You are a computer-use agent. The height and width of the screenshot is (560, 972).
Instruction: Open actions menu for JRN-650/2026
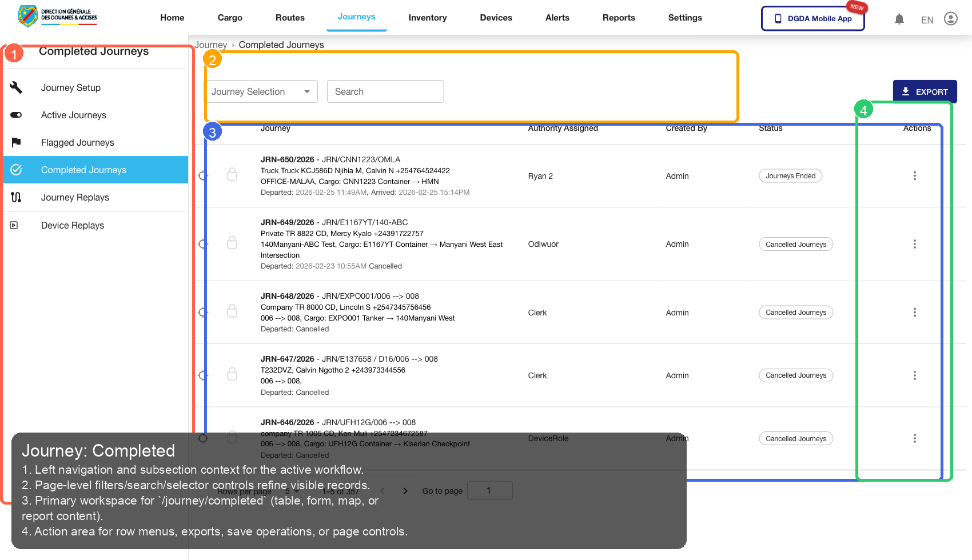coord(914,176)
